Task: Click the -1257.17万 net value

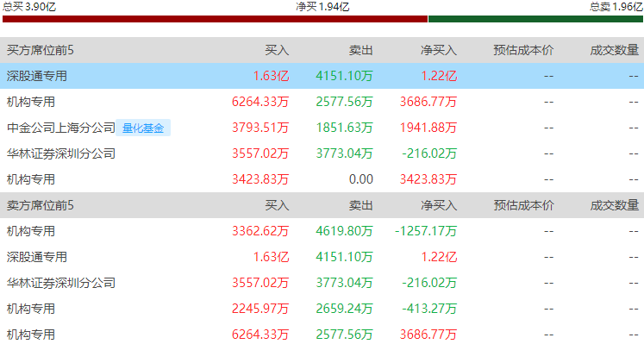Action: pyautogui.click(x=426, y=231)
